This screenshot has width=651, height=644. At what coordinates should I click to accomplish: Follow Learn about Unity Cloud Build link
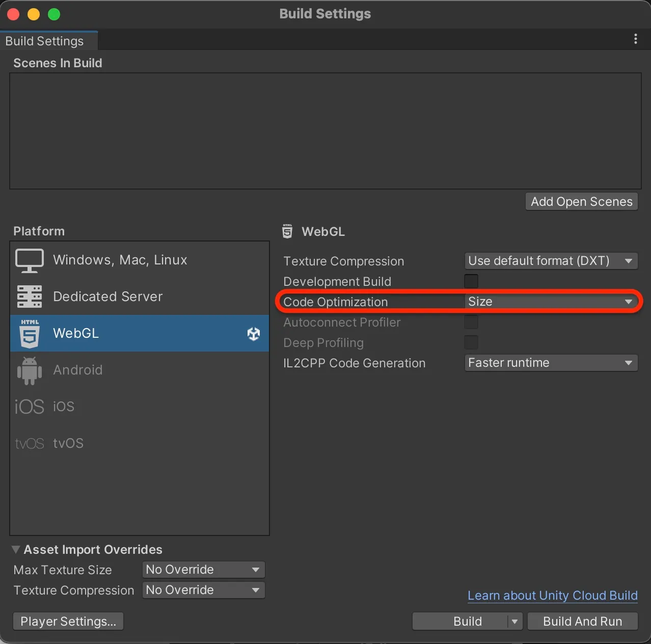coord(553,596)
